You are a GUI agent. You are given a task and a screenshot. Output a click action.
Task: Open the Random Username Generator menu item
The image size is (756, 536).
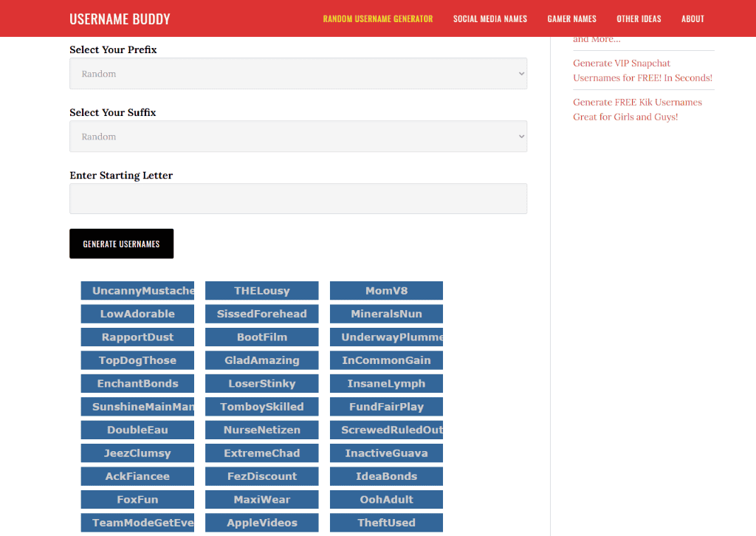[x=378, y=18]
